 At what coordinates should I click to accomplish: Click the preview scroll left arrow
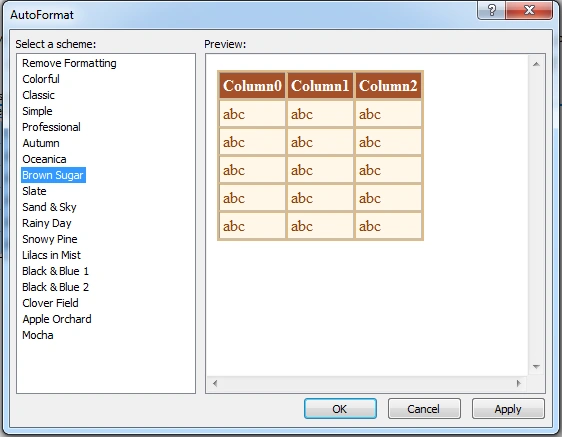(215, 383)
